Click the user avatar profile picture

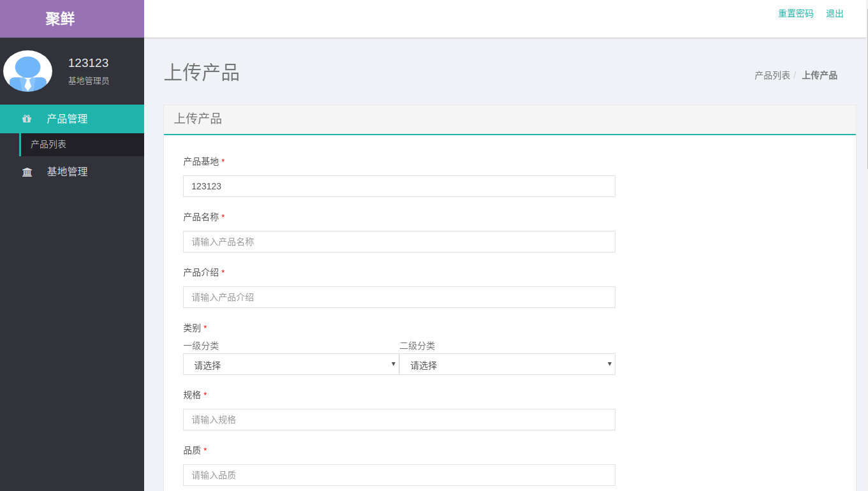point(27,71)
